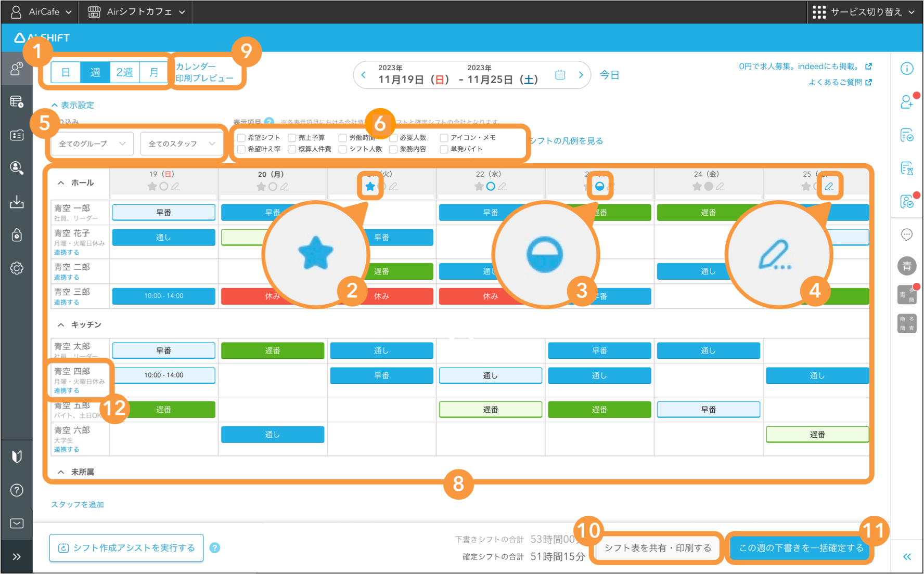Viewport: 924px width, 574px height.
Task: Toggle the 労働時間 checkbox
Action: click(x=343, y=138)
